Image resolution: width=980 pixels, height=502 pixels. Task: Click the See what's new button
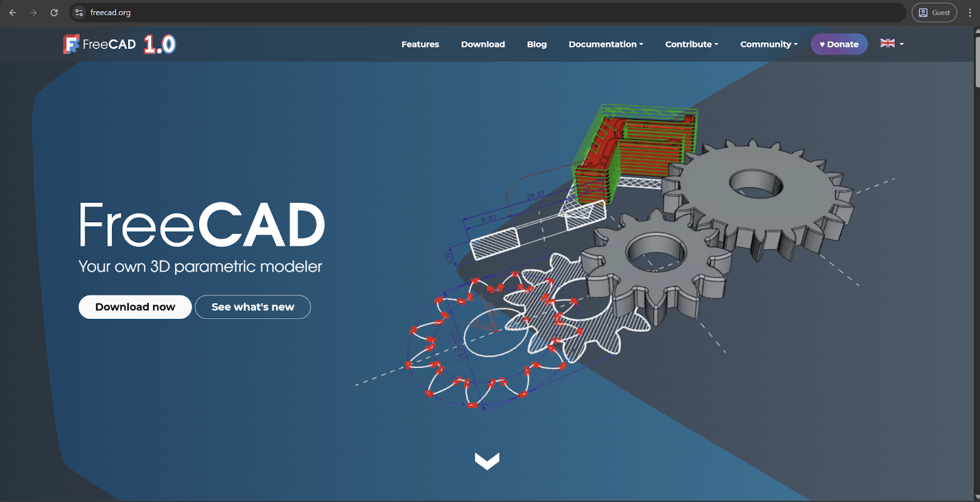point(252,307)
